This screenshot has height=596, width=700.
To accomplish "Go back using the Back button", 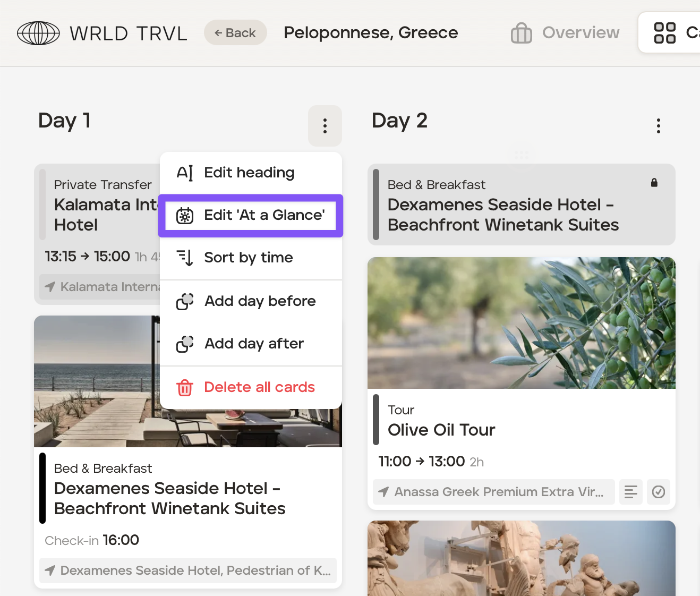I will [x=235, y=33].
